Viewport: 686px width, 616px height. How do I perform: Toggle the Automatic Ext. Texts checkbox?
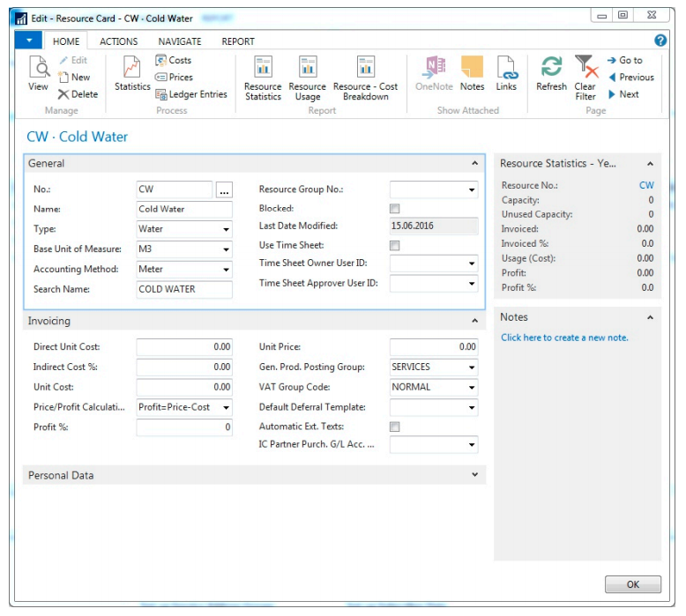[395, 427]
